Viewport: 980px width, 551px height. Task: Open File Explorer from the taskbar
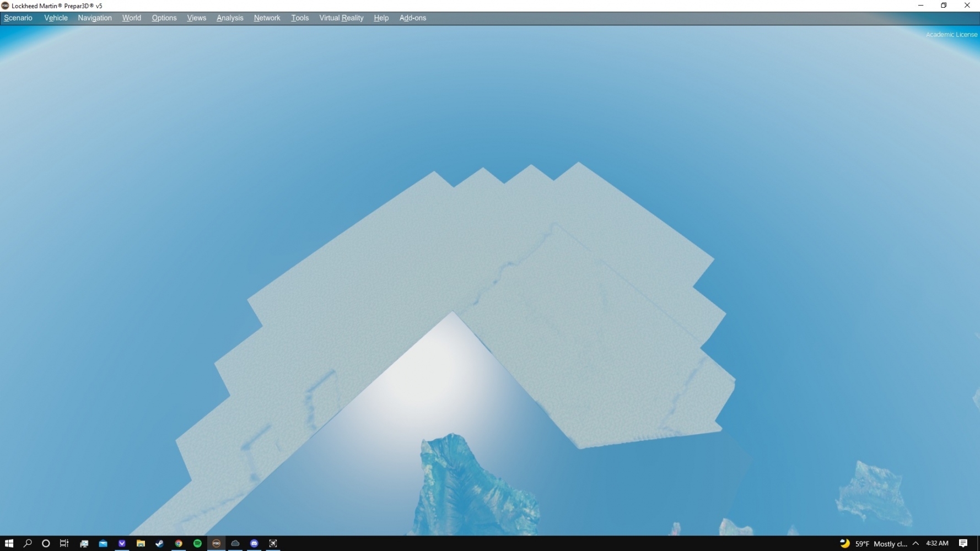click(x=141, y=543)
